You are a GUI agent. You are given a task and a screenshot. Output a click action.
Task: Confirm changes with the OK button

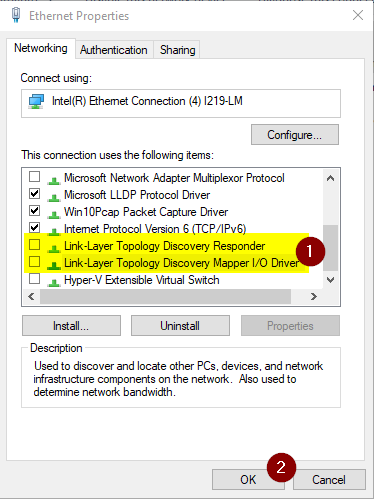coord(248,480)
